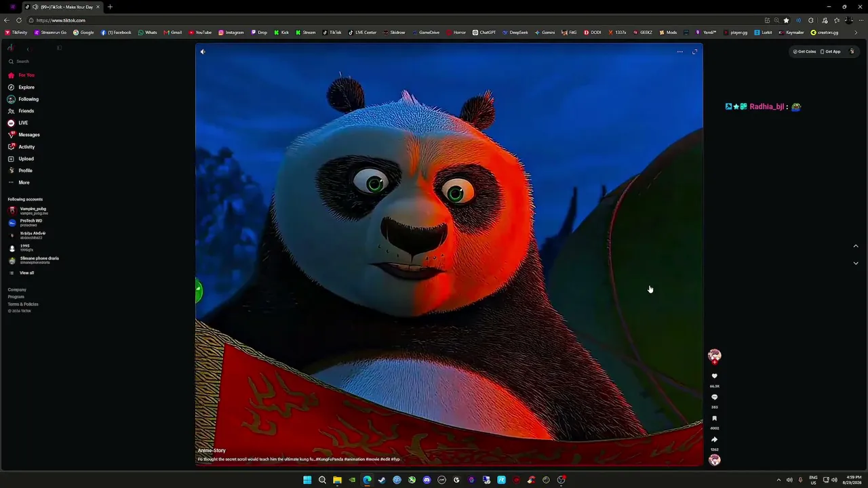This screenshot has height=488, width=868.
Task: Open the Gemini bookmark
Action: pos(545,33)
